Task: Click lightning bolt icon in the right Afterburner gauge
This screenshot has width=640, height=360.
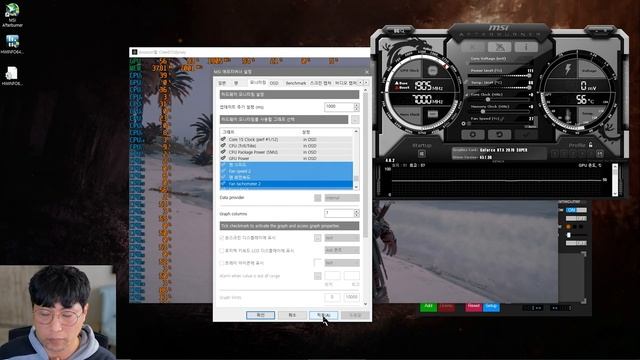Action: click(x=567, y=69)
